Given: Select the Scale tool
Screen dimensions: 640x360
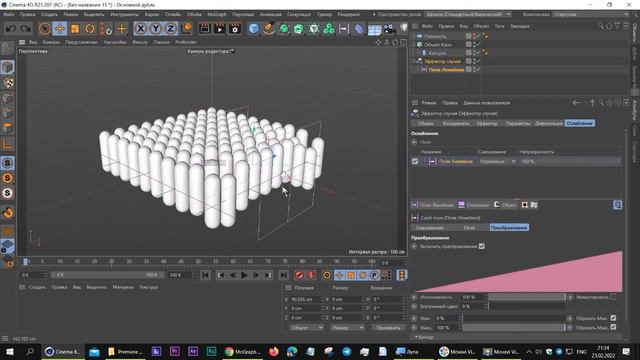Looking at the screenshot, I should (75, 29).
